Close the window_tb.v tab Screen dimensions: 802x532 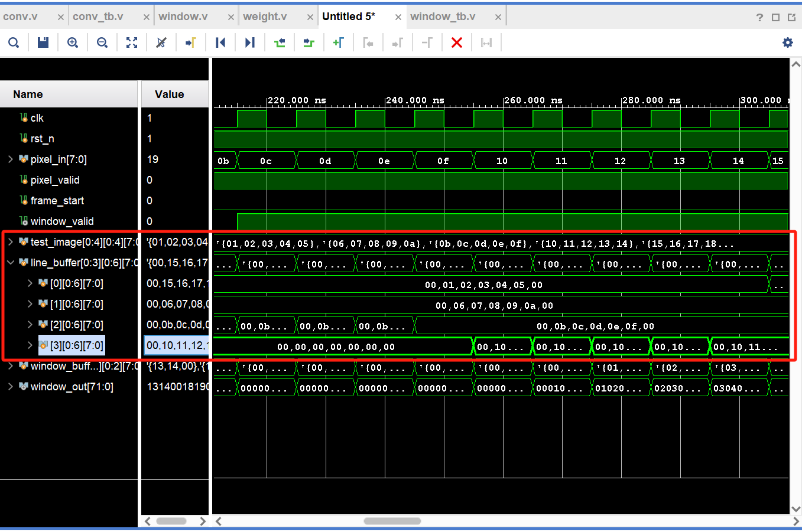tap(498, 17)
